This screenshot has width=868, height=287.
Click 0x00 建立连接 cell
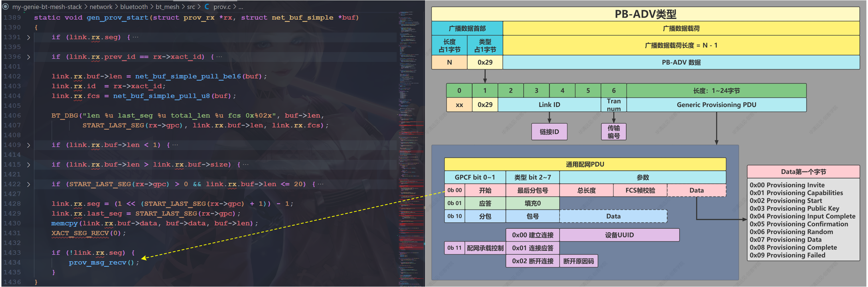pyautogui.click(x=532, y=235)
